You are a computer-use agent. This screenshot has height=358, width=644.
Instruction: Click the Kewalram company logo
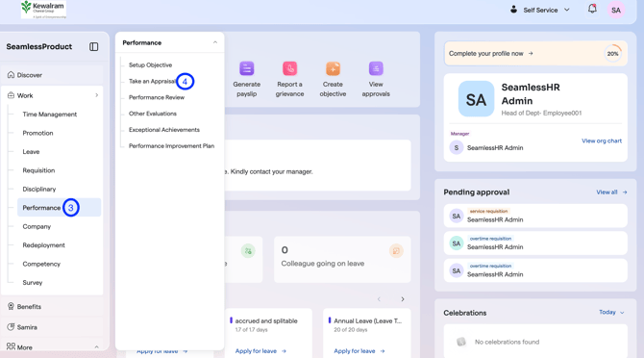click(43, 10)
